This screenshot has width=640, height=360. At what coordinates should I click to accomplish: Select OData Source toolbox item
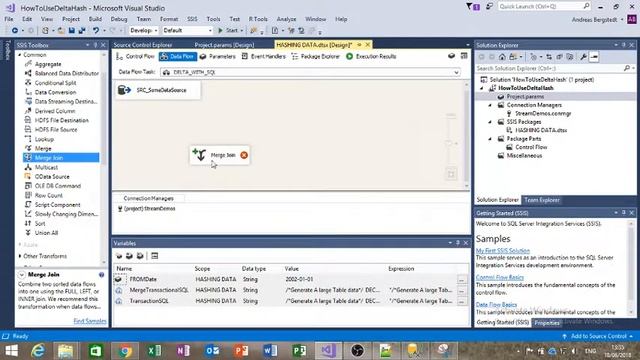(x=52, y=177)
